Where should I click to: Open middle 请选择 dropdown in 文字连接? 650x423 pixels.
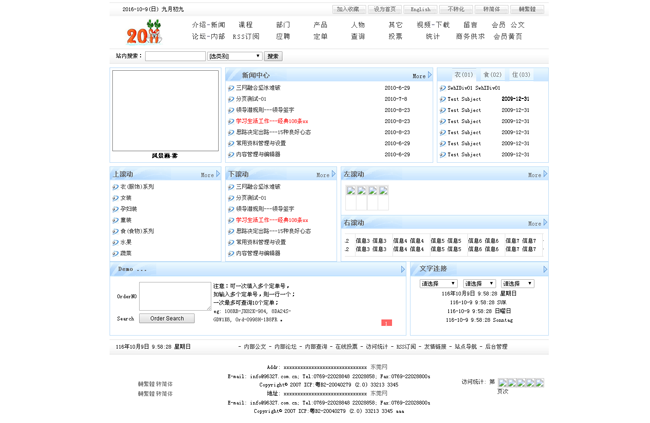point(479,284)
